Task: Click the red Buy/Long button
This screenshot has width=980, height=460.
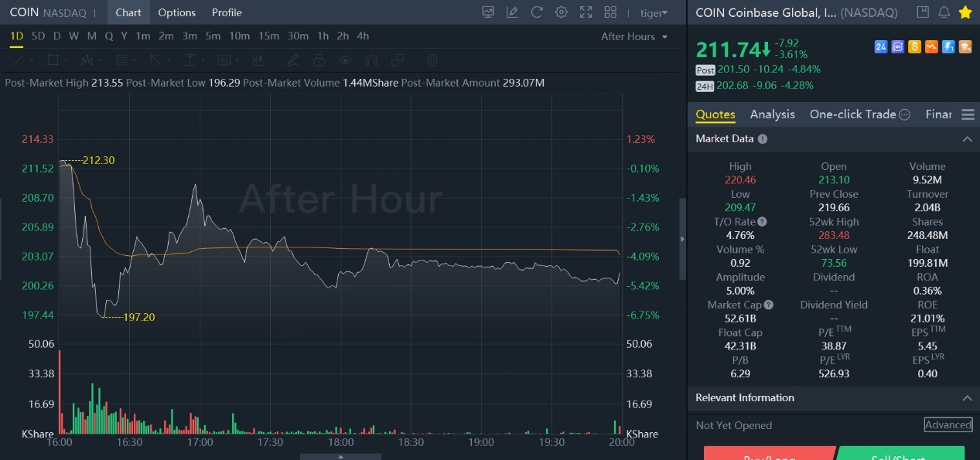Action: [x=769, y=454]
